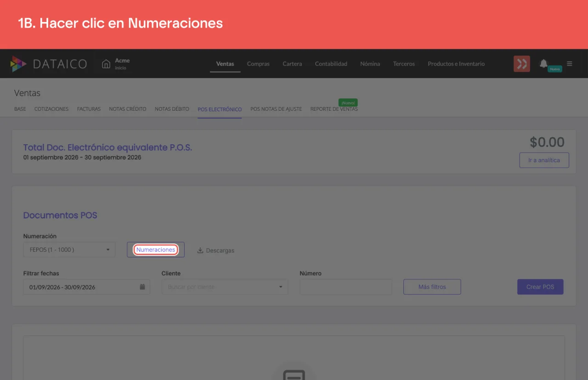Click the Dataico logo icon

click(18, 64)
